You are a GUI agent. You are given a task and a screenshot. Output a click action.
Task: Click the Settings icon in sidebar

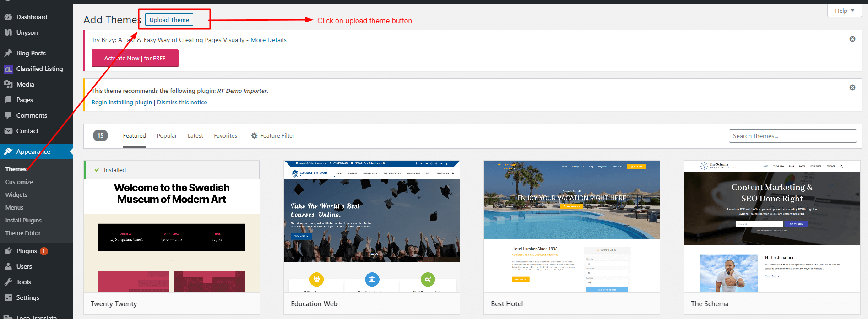[8, 297]
